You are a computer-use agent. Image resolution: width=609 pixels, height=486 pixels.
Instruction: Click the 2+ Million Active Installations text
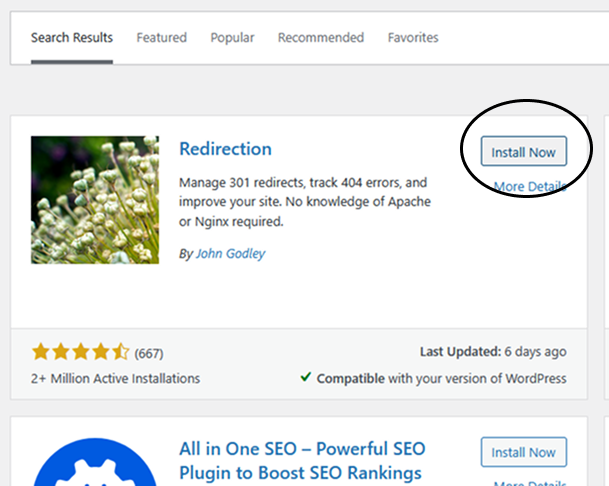[x=115, y=378]
